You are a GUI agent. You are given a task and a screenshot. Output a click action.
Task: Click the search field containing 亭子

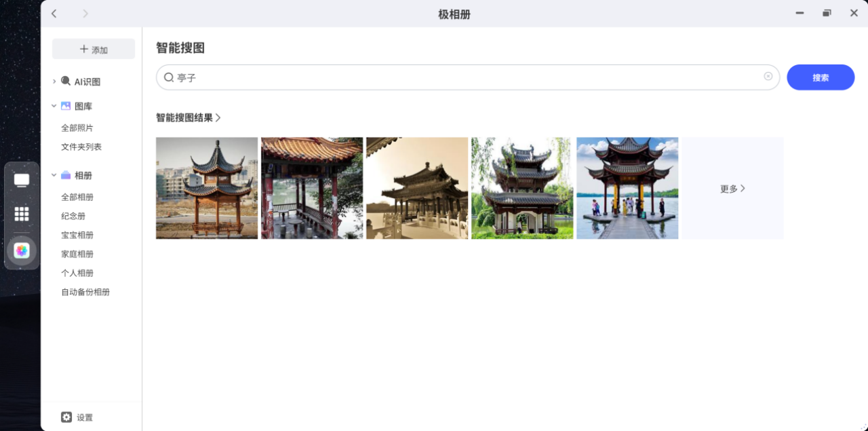coord(468,77)
